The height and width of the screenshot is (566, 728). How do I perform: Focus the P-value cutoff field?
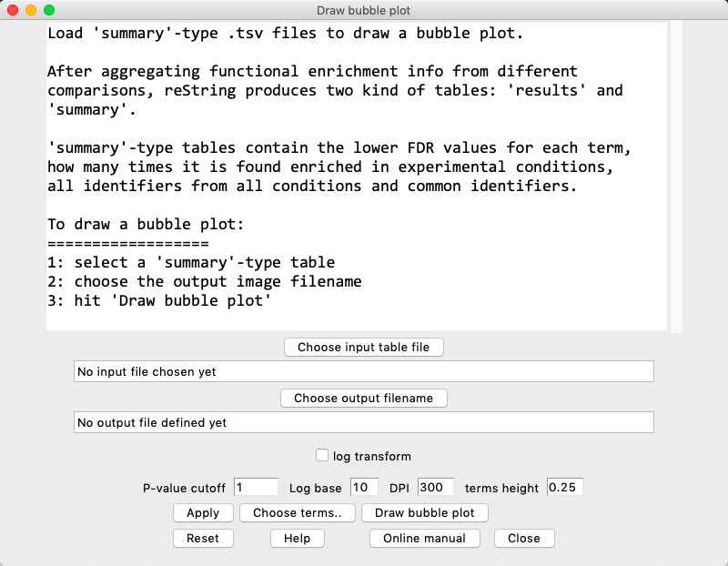pos(256,487)
